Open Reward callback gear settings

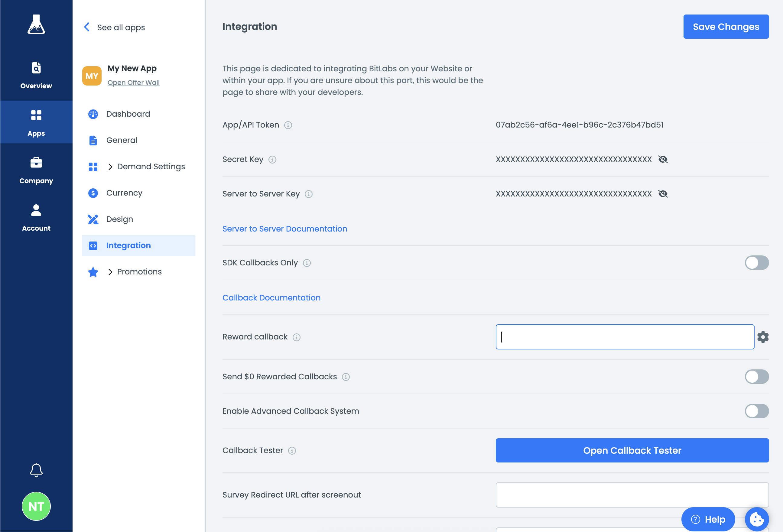[x=763, y=337]
